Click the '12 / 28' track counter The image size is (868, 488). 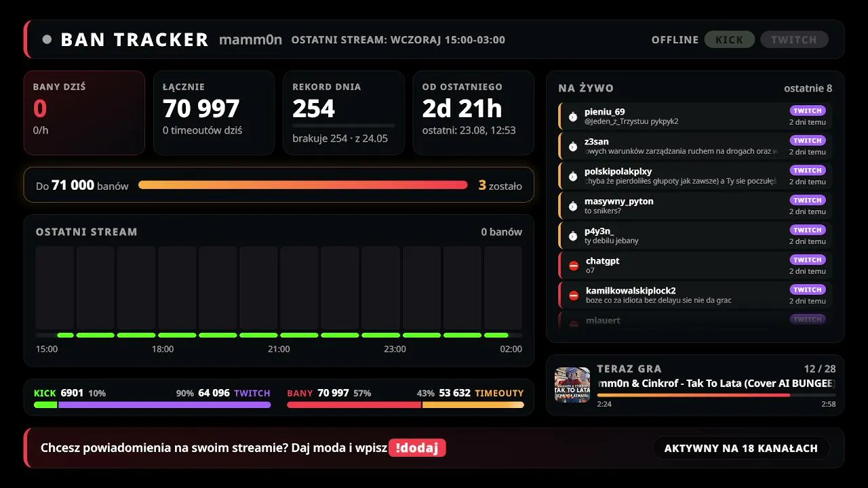[x=820, y=369]
